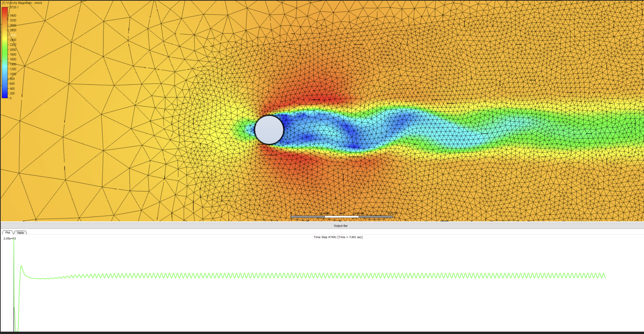Image resolution: width=644 pixels, height=334 pixels.
Task: Click the distance scale bar
Action: [x=342, y=216]
